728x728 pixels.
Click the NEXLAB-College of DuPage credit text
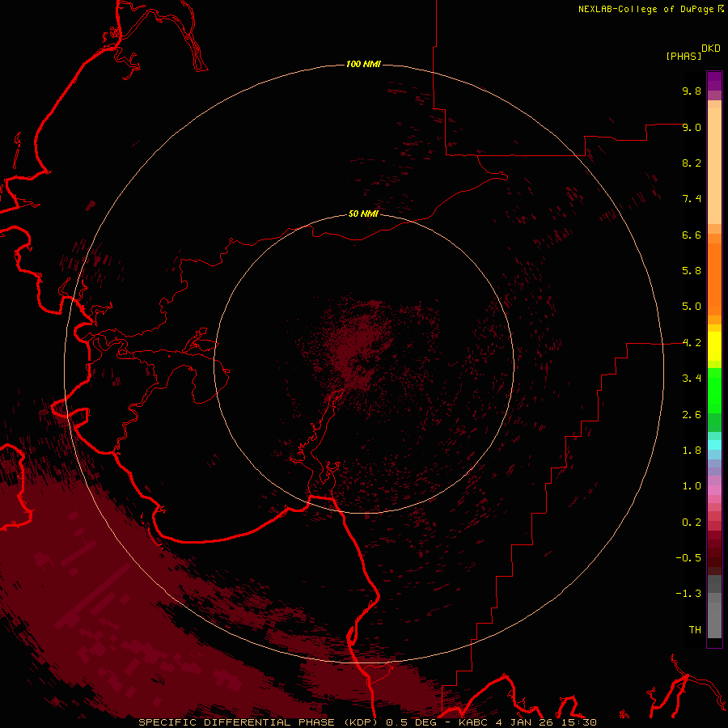(645, 9)
